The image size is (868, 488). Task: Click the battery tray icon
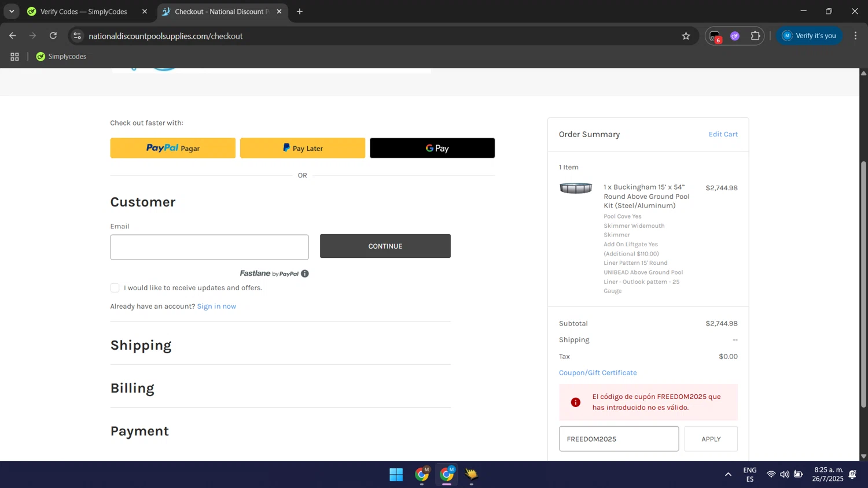click(799, 475)
